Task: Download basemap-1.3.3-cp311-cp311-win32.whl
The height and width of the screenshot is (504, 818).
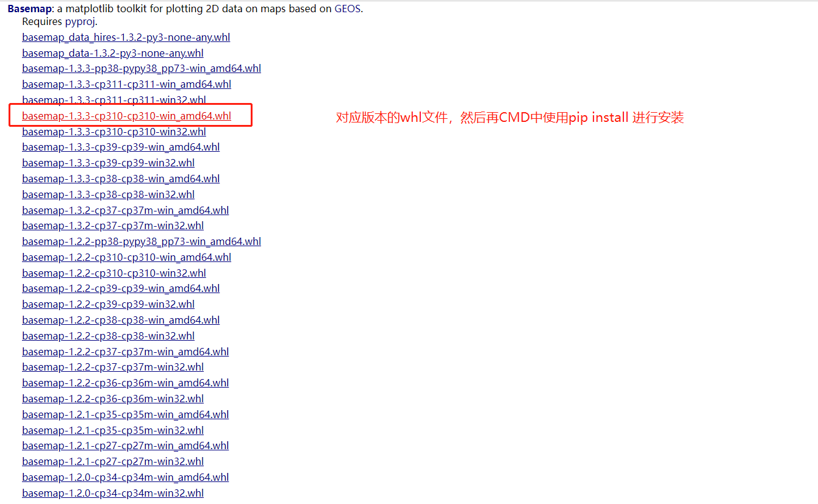Action: pos(114,100)
